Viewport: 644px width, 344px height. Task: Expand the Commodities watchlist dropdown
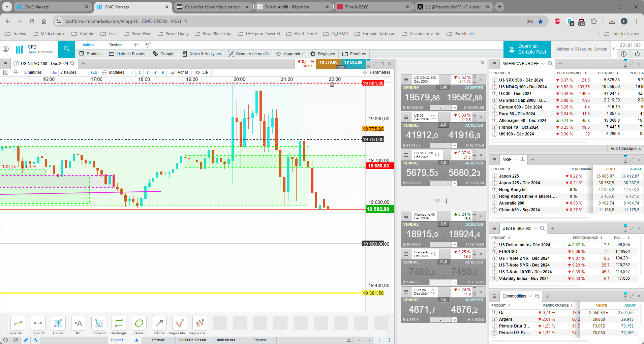[x=530, y=296]
